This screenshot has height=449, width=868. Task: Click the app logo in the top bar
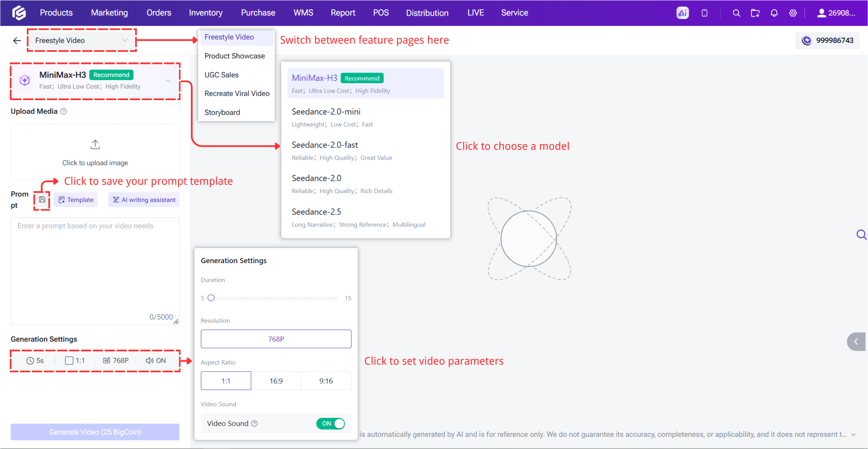[19, 13]
